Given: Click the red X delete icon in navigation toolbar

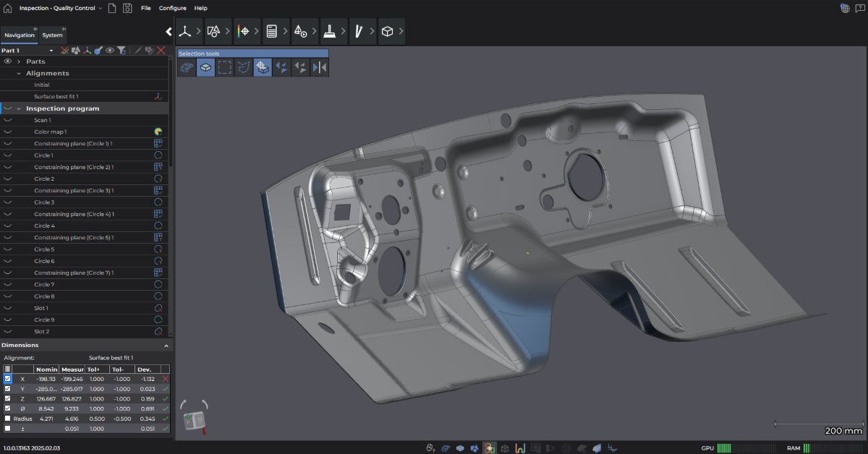Looking at the screenshot, I should coord(161,51).
